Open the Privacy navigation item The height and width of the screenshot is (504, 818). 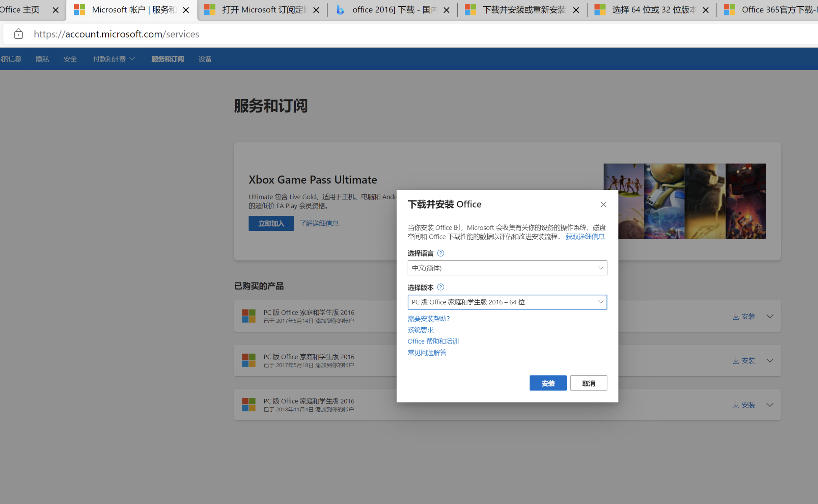click(x=42, y=59)
